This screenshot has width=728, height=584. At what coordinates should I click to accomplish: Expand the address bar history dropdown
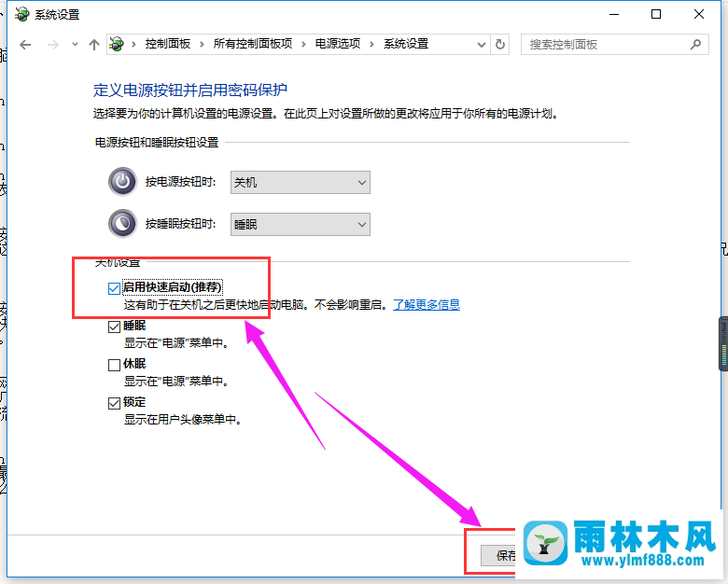pos(482,45)
